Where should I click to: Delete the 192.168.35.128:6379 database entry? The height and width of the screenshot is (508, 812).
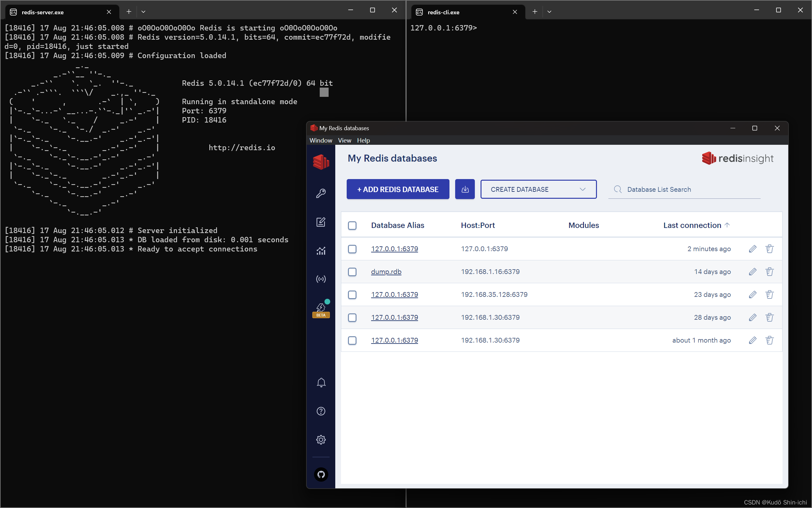(769, 295)
